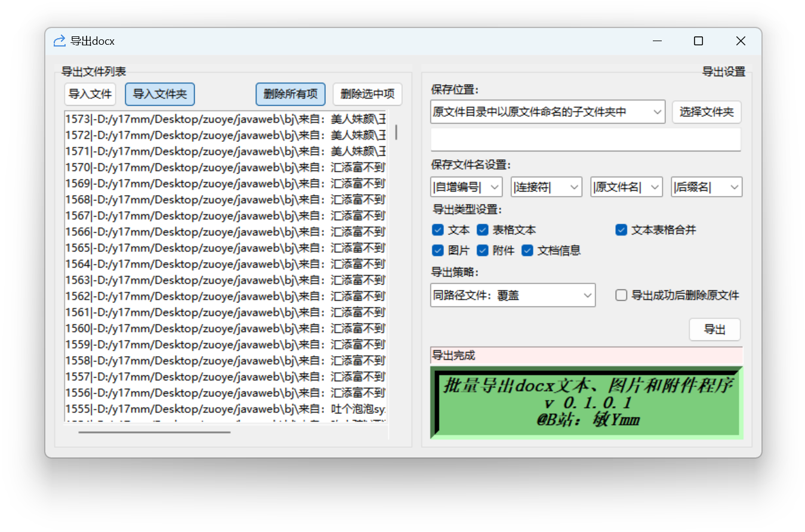The width and height of the screenshot is (805, 532).
Task: Open the 后缀名 filename dropdown
Action: tap(707, 187)
